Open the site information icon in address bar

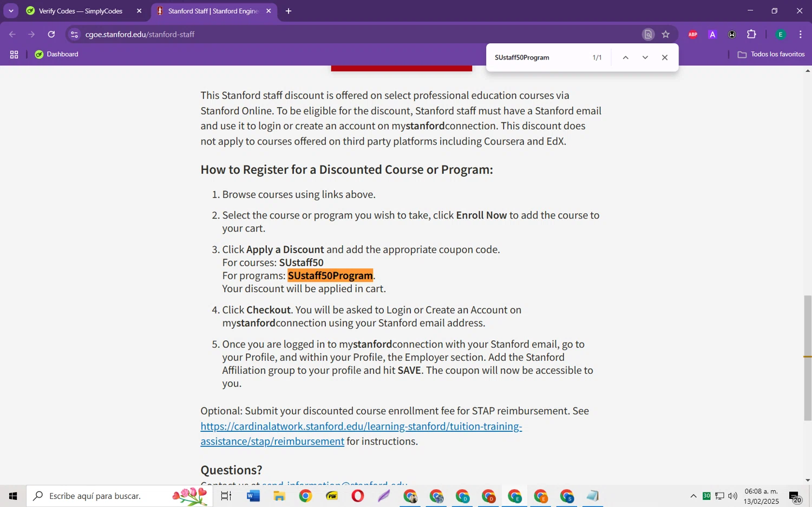click(75, 34)
